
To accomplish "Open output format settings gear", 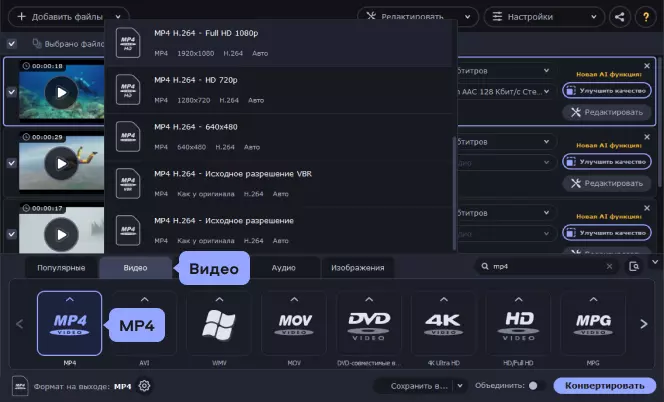I will [144, 386].
